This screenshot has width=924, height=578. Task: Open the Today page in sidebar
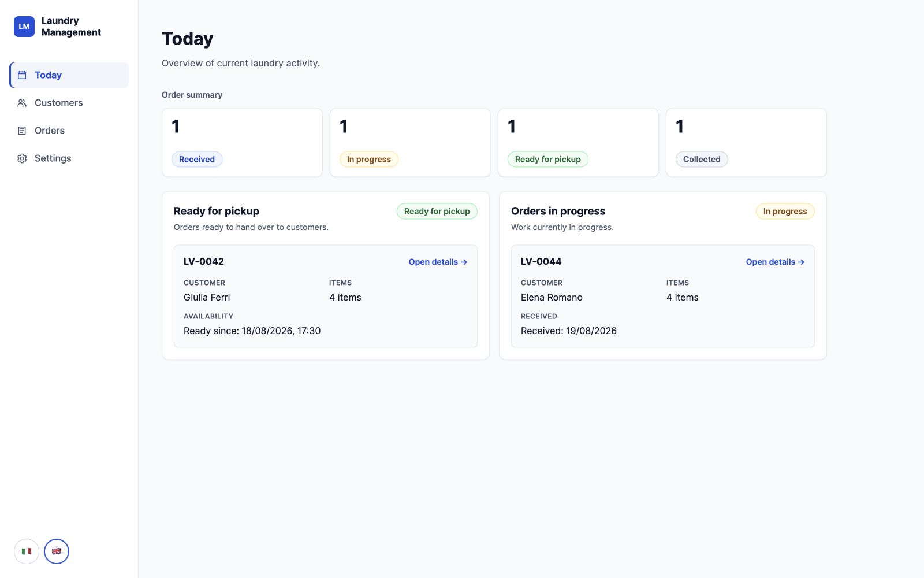[69, 75]
